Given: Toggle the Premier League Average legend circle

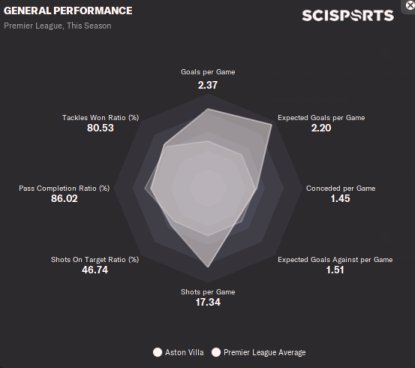Looking at the screenshot, I should point(216,352).
